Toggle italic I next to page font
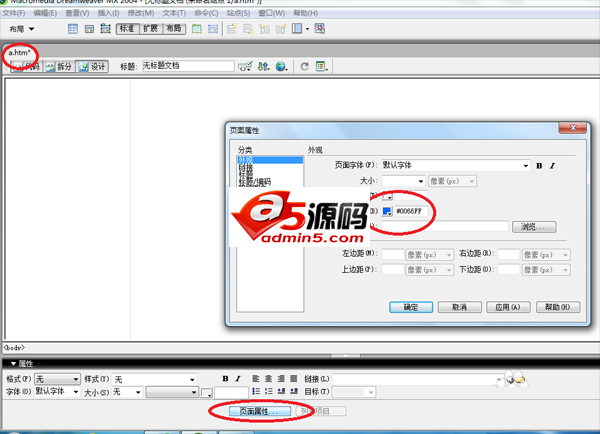This screenshot has width=600, height=434. (552, 166)
